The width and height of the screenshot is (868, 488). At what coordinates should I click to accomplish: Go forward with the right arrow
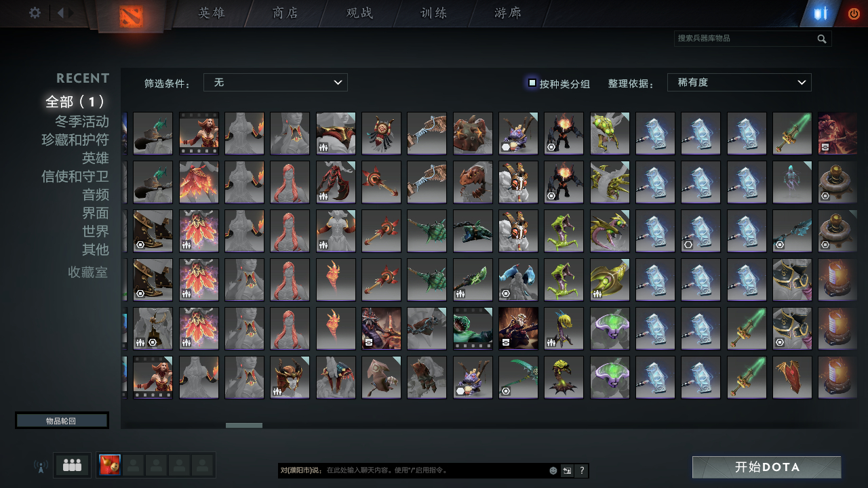tap(71, 13)
